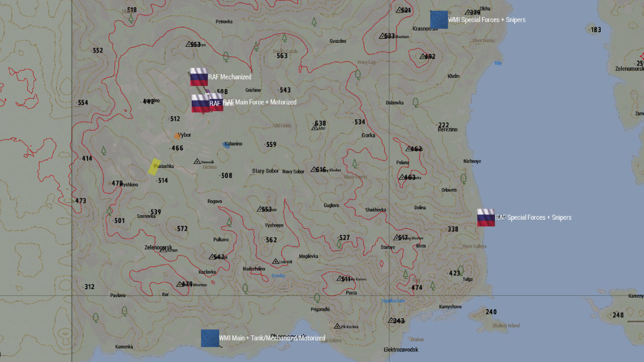Click the "Skalisty Island" label
Screen dimensions: 644x362
point(506,325)
